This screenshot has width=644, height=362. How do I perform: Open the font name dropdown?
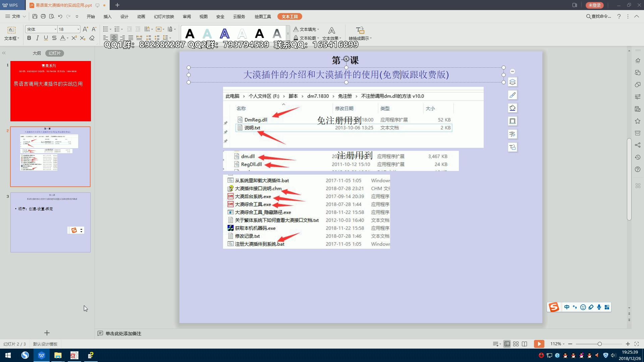(x=55, y=29)
